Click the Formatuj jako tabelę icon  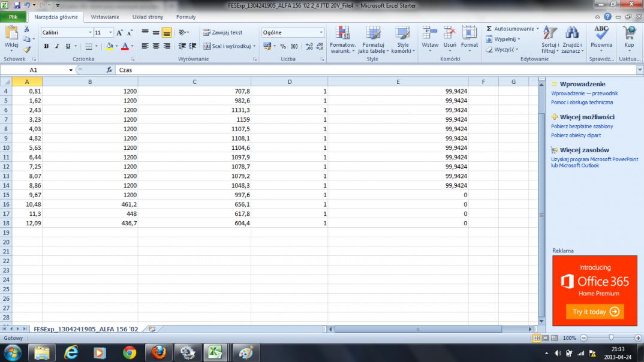click(373, 34)
